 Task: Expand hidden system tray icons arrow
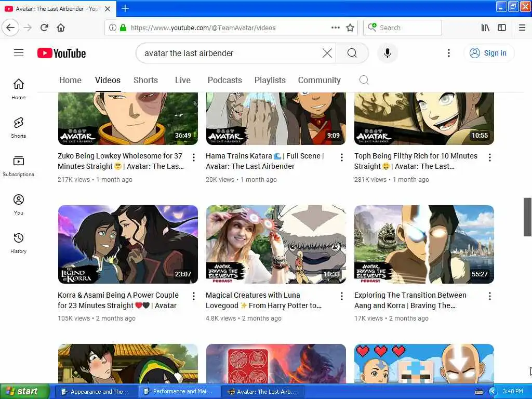tap(493, 392)
